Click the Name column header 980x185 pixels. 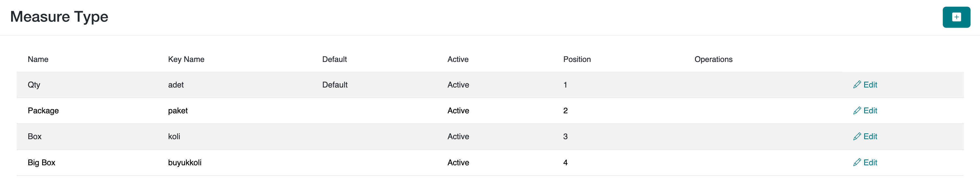point(38,59)
